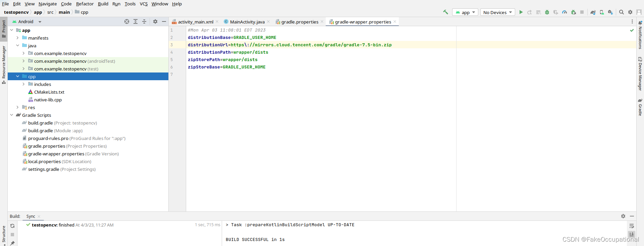Select the Sync tab in Build panel
Image resolution: width=644 pixels, height=246 pixels.
point(31,216)
